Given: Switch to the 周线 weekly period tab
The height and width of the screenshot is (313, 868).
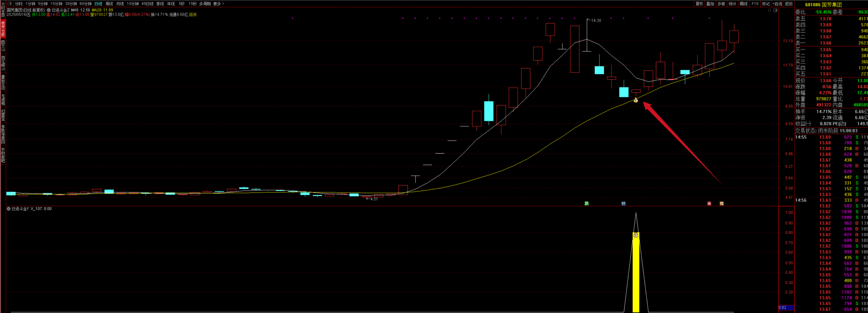Looking at the screenshot, I should 109,4.
